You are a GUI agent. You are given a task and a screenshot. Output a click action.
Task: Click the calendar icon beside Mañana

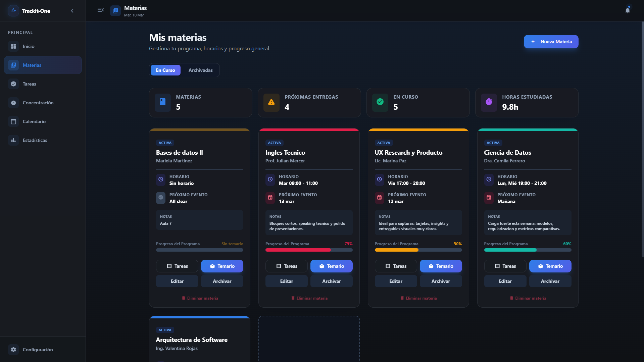click(x=489, y=198)
